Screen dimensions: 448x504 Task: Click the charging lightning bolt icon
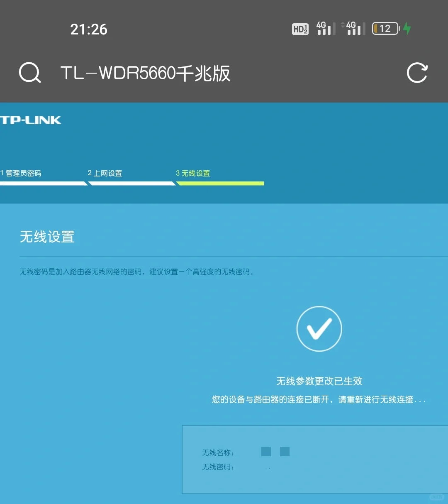(x=407, y=29)
